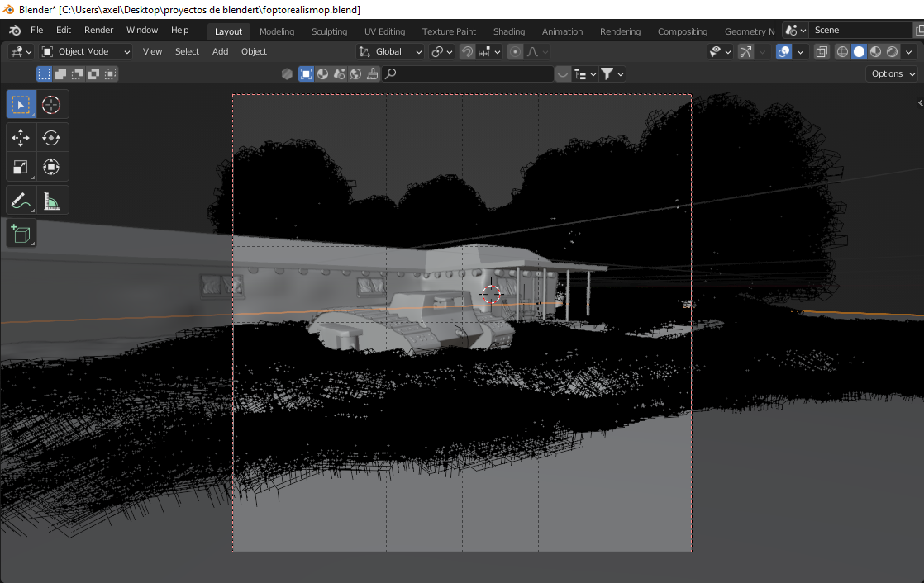
Task: Open the Global transform orientation dropdown
Action: pos(390,52)
